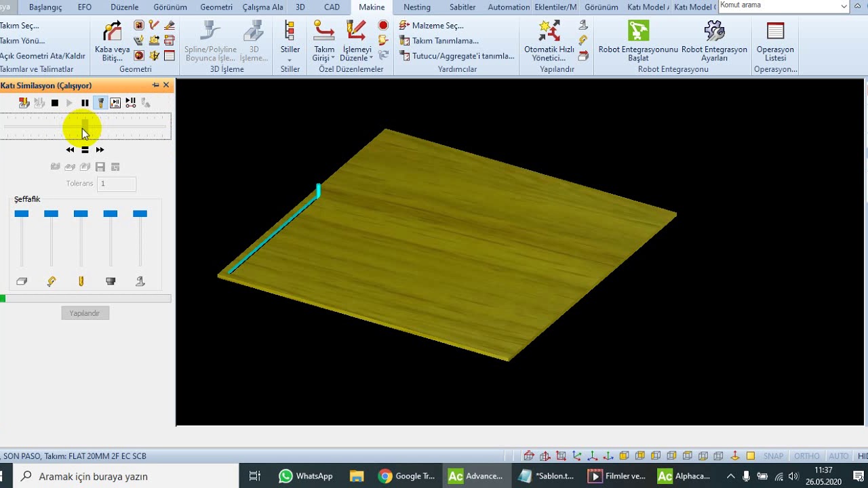868x488 pixels.
Task: Open the Nesting ribbon tab
Action: (417, 7)
